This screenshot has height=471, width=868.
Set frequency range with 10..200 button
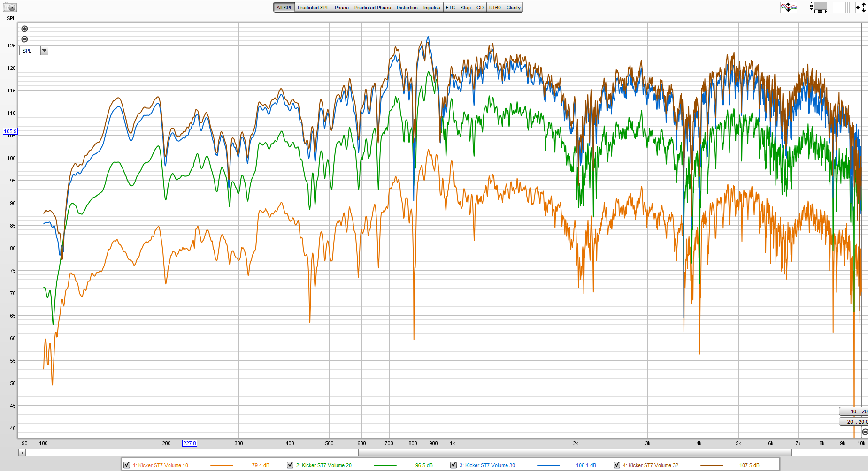pos(853,411)
